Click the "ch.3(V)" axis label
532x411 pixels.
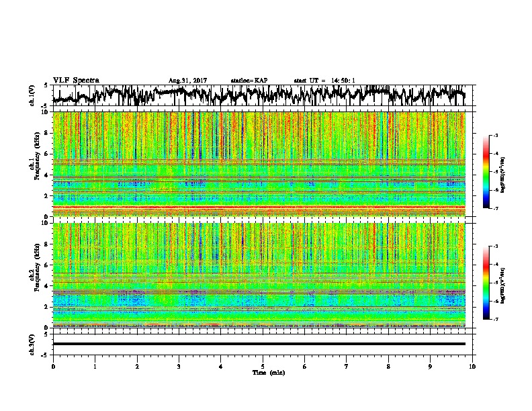32,345
